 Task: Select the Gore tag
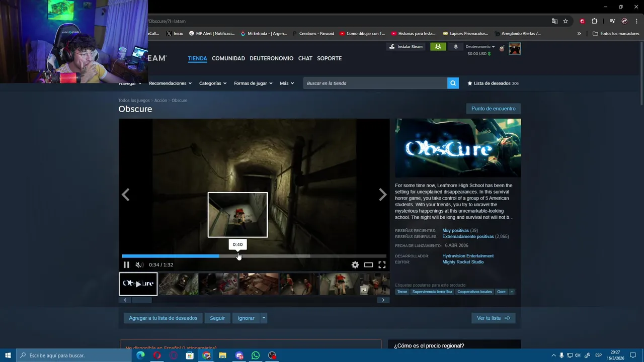501,292
